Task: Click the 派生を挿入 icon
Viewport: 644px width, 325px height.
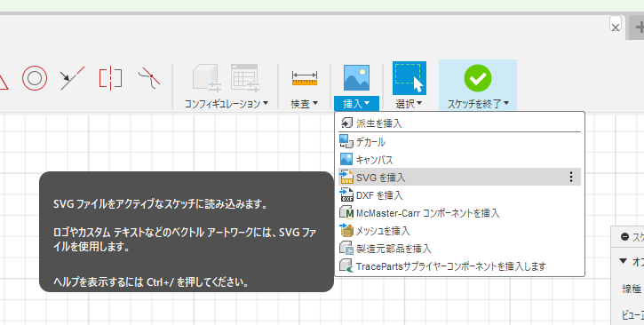Action: coord(346,123)
